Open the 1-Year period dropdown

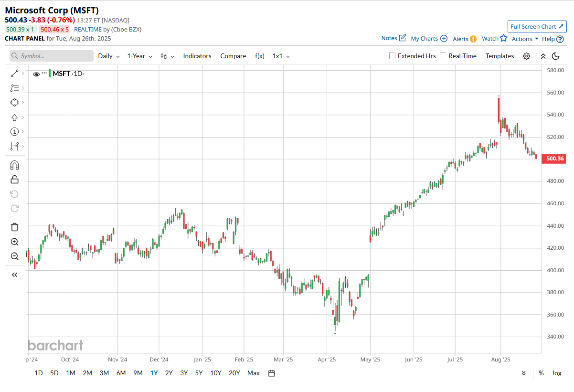point(140,56)
